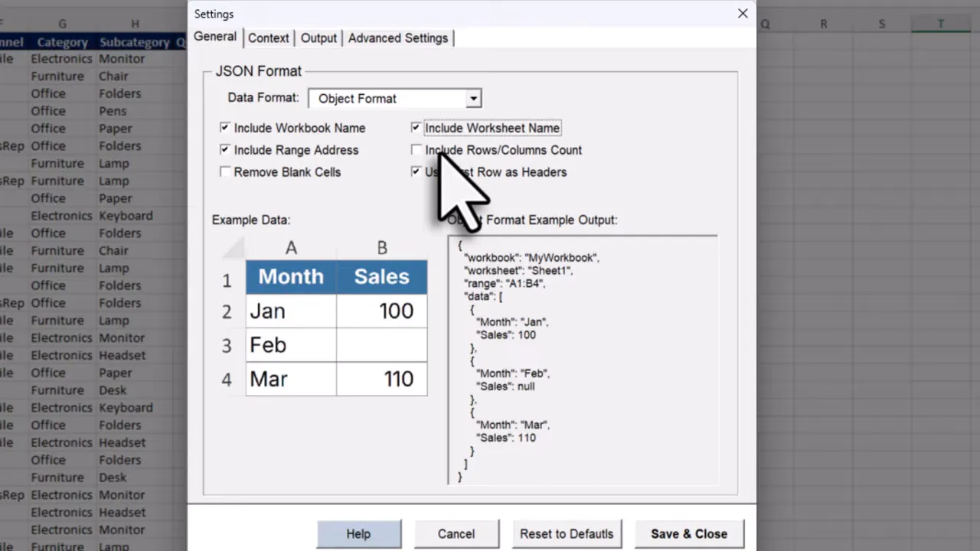Open the Output tab

[318, 37]
